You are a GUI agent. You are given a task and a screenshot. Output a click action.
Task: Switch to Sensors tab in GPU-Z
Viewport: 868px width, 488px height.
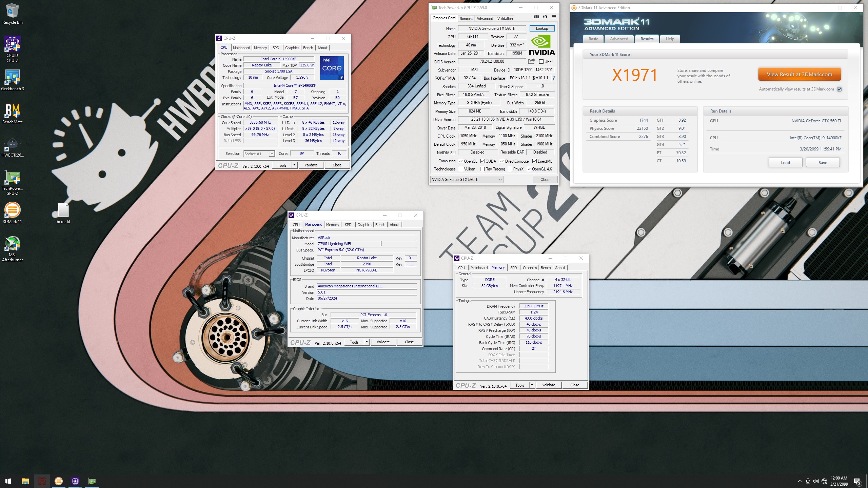tap(466, 19)
